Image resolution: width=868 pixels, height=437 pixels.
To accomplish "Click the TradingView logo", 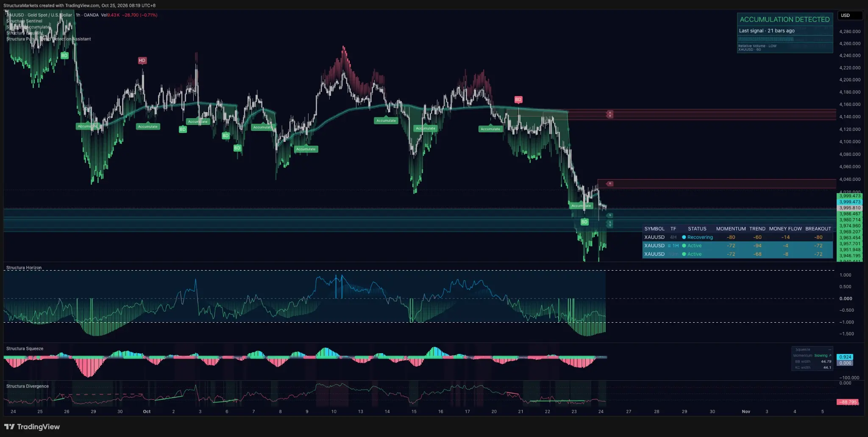I will 32,426.
